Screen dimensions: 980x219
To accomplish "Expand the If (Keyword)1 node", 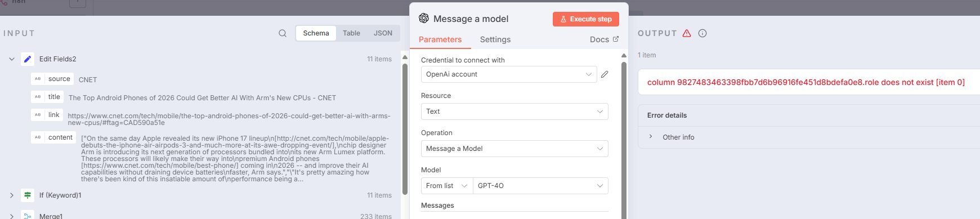I will [x=12, y=195].
